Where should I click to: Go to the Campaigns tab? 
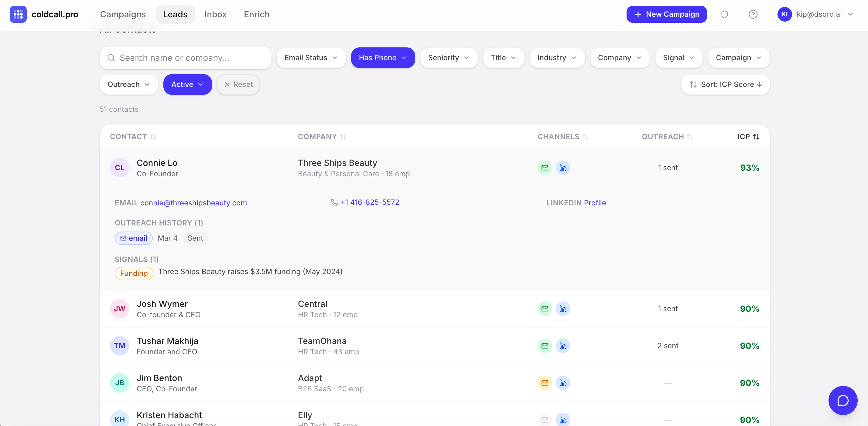[x=123, y=14]
